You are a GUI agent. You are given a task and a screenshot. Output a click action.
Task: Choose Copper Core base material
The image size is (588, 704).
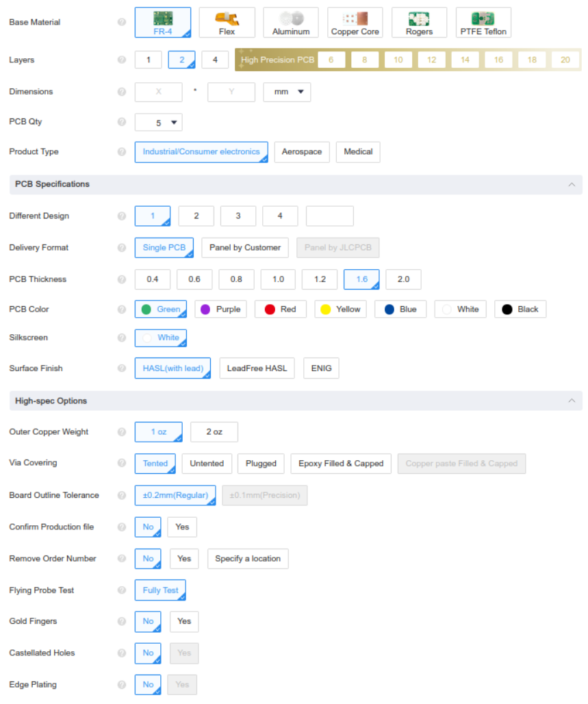355,23
